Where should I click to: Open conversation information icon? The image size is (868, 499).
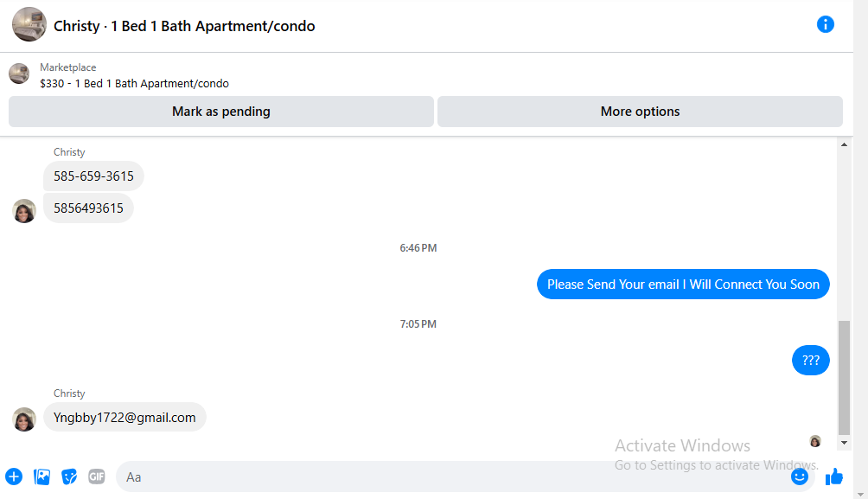(825, 24)
